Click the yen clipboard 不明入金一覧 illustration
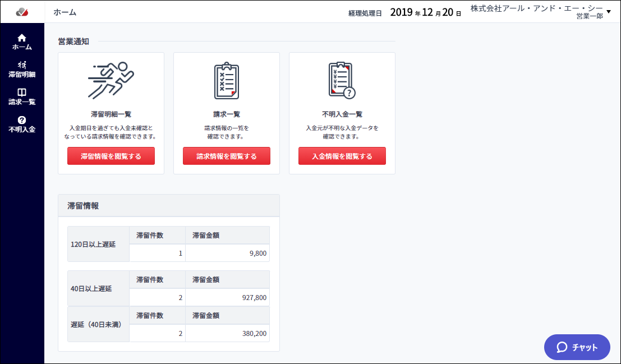Screen dimensions: 621x364 pos(342,80)
